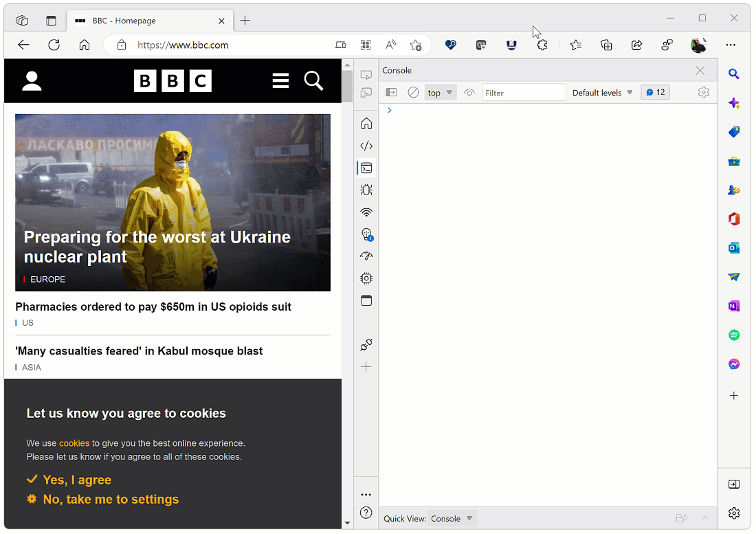Expand the Quick View panel chevron
The height and width of the screenshot is (534, 756).
pyautogui.click(x=705, y=518)
